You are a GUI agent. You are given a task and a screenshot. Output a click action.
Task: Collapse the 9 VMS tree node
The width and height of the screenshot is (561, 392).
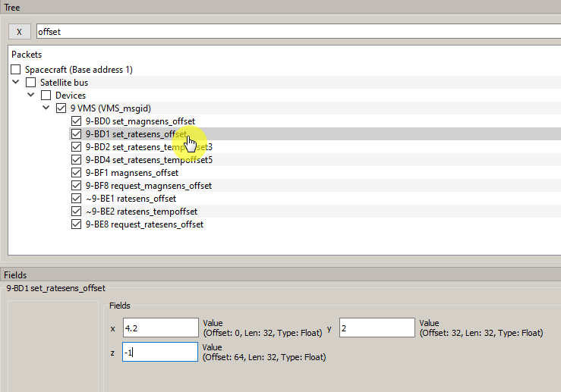[x=46, y=108]
